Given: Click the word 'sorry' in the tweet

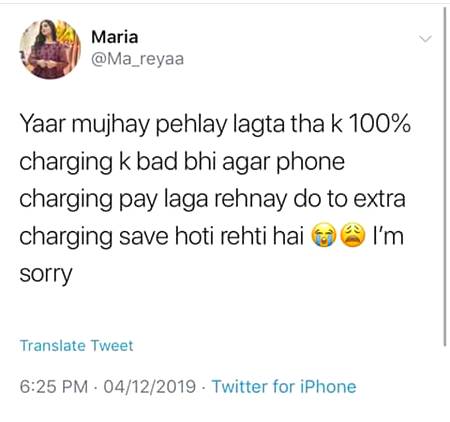Looking at the screenshot, I should pos(46,274).
